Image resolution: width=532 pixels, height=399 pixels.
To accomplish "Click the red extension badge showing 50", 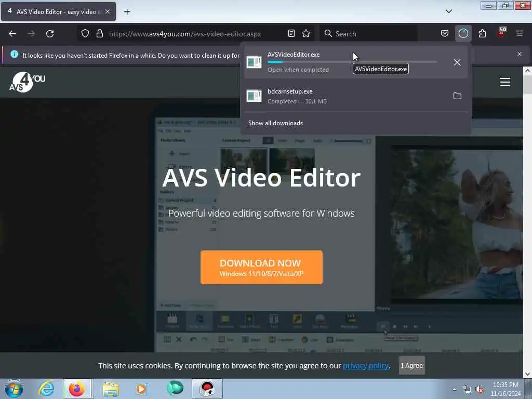I will click(x=501, y=33).
